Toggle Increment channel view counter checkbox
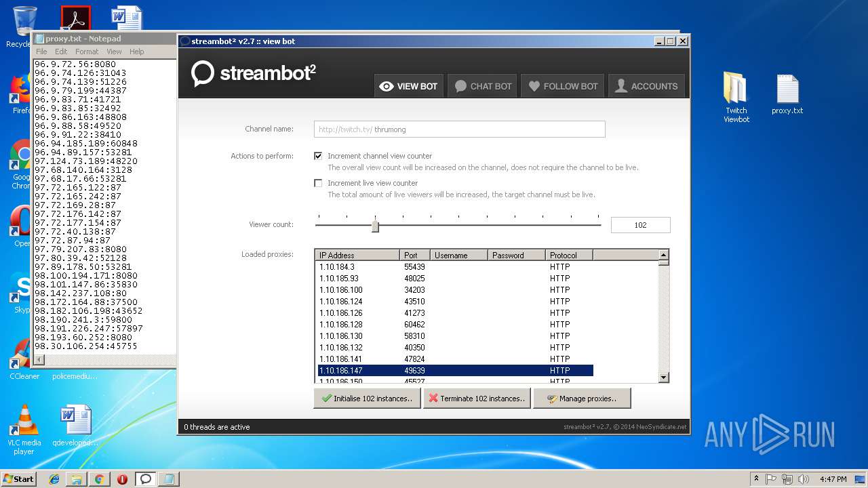Viewport: 868px width, 488px height. [318, 156]
